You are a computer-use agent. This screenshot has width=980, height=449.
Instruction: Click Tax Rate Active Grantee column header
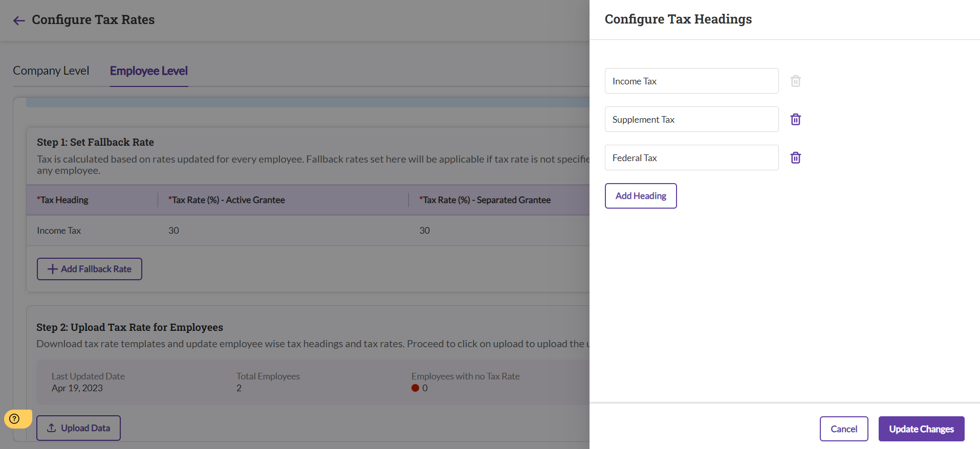(227, 200)
